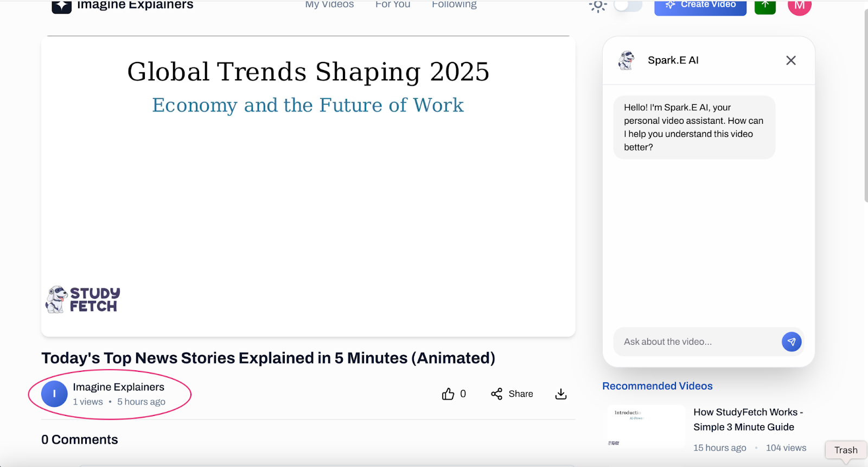Click the Imagine Explainers channel avatar
The height and width of the screenshot is (467, 868).
pos(54,394)
